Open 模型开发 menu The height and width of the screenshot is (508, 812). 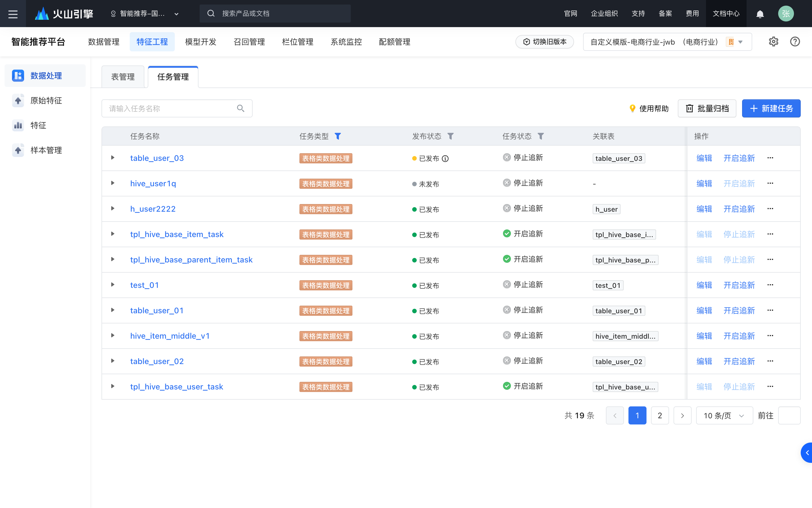[x=201, y=42]
